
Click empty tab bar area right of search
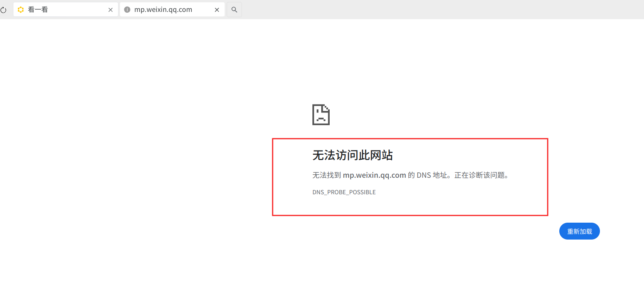coord(441,10)
